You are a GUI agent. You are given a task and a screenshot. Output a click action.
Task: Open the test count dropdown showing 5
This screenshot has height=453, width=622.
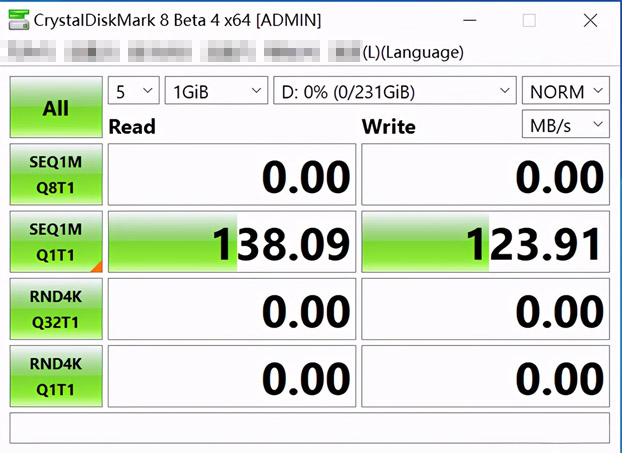pyautogui.click(x=134, y=90)
